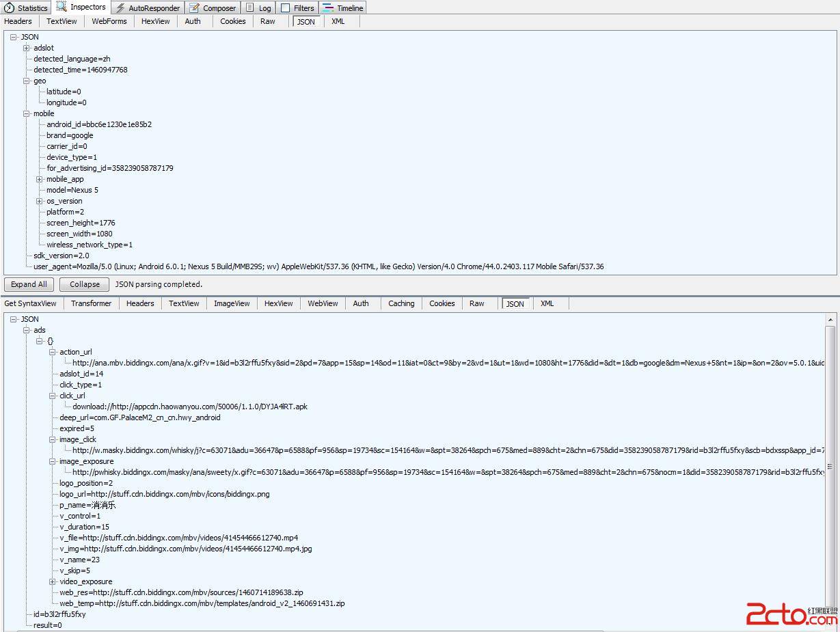Collapse the image_exposure node
The height and width of the screenshot is (632, 840).
[x=53, y=461]
